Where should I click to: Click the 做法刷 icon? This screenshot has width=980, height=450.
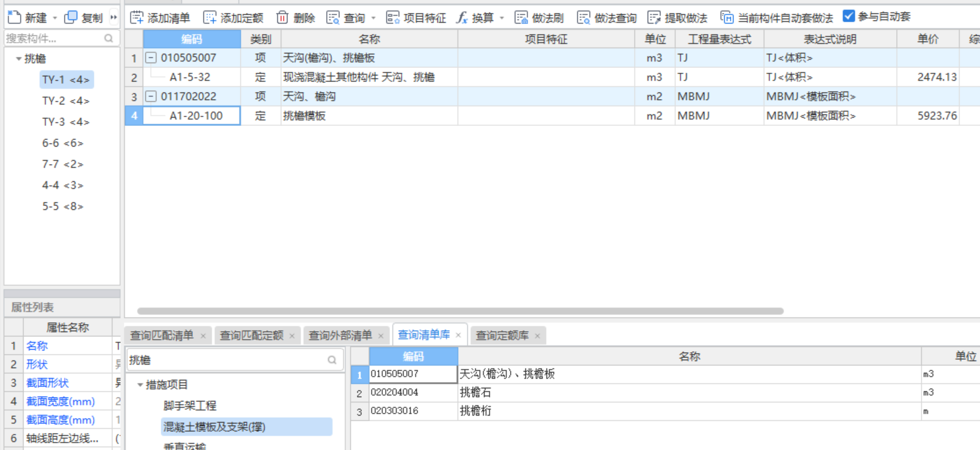(x=521, y=18)
